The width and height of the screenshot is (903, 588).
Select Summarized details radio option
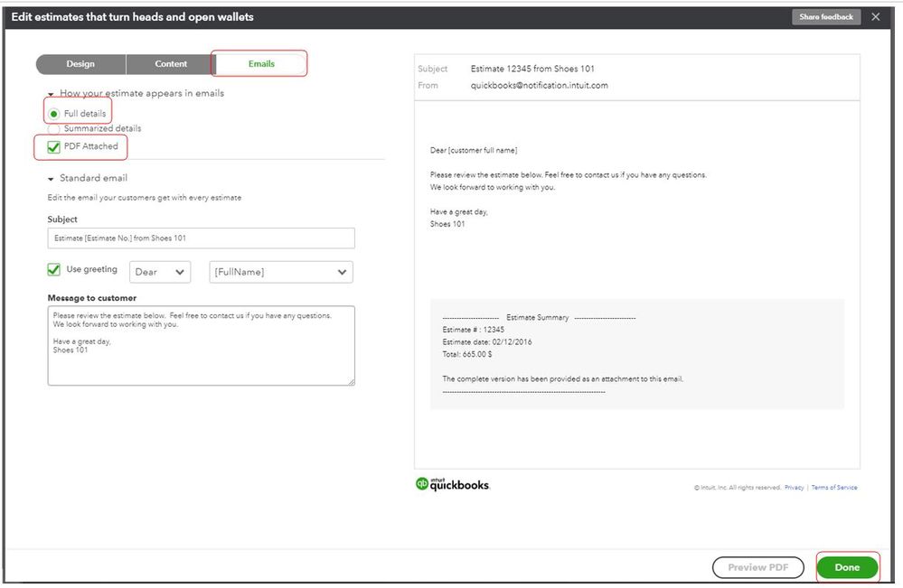53,129
